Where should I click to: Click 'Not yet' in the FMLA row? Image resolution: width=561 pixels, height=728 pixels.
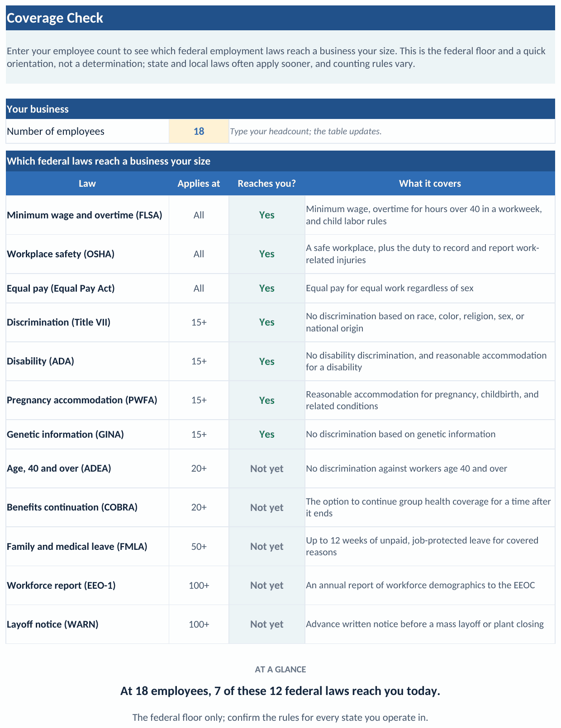267,546
